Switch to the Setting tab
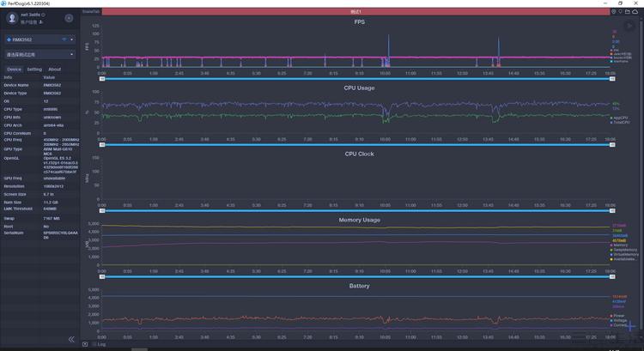This screenshot has height=351, width=644. (34, 70)
